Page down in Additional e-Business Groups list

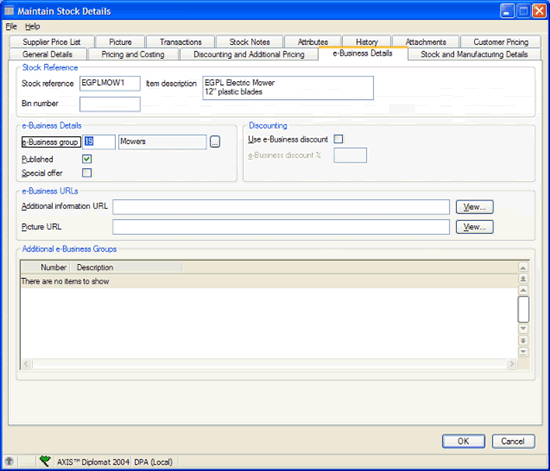523,341
